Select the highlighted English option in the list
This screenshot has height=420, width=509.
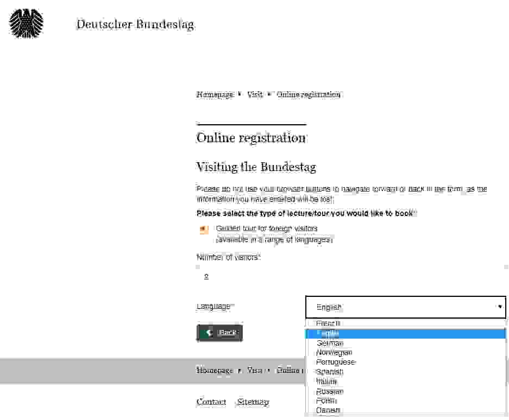328,333
